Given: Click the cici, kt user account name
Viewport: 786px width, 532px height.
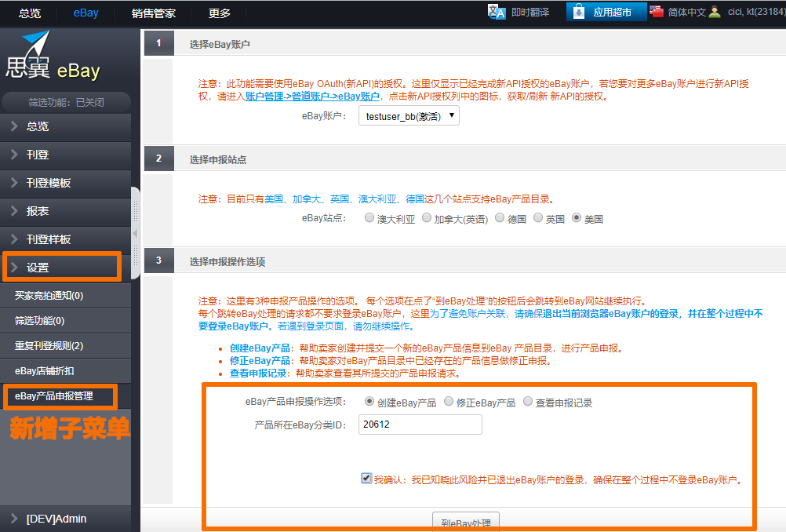Looking at the screenshot, I should 756,12.
